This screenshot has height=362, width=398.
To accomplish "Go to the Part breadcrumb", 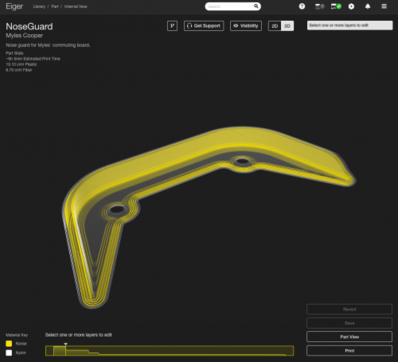I will coord(55,7).
